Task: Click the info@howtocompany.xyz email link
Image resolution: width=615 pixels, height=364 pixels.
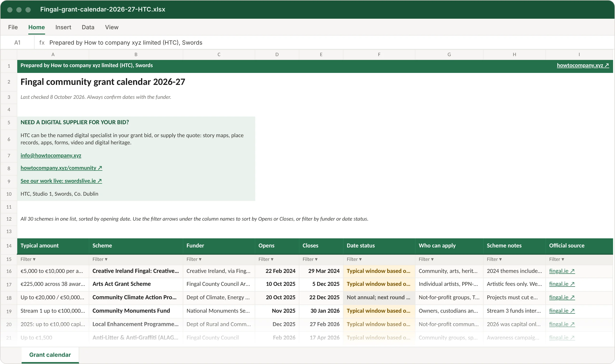Action: tap(51, 156)
